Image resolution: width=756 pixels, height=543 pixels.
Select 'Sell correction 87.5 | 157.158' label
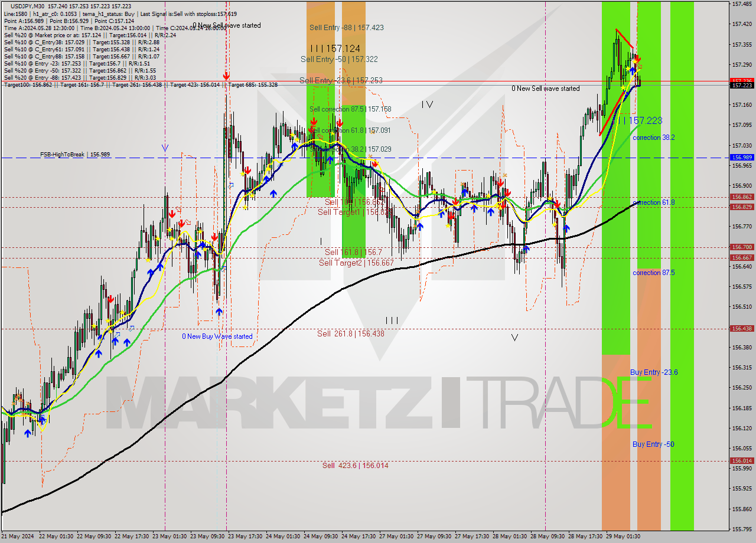(x=350, y=109)
